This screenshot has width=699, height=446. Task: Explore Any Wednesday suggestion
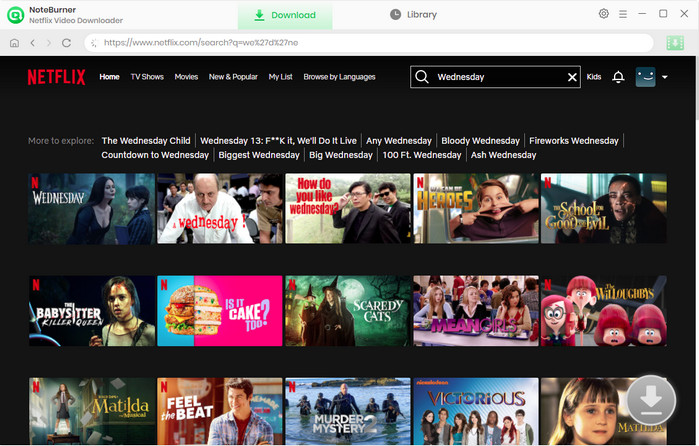tap(399, 140)
